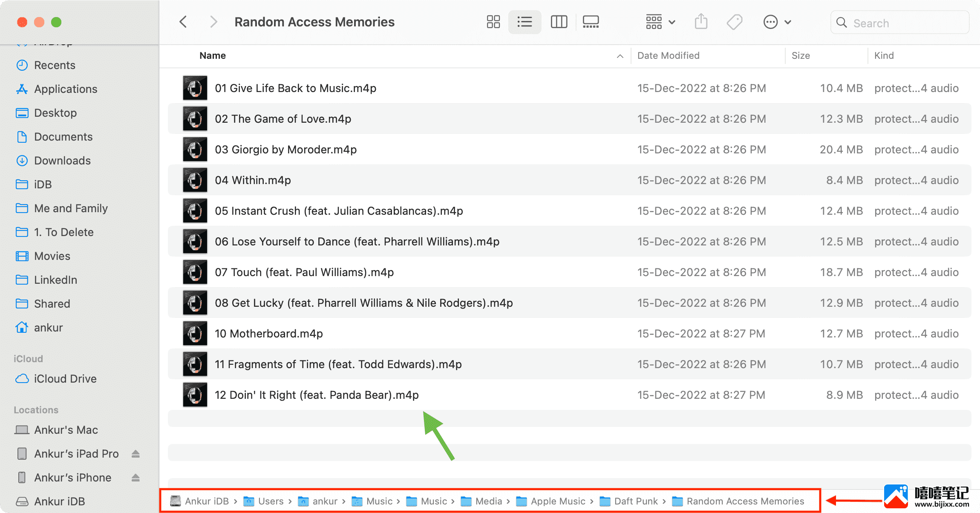The image size is (980, 513).
Task: Click the Search field
Action: coord(899,23)
